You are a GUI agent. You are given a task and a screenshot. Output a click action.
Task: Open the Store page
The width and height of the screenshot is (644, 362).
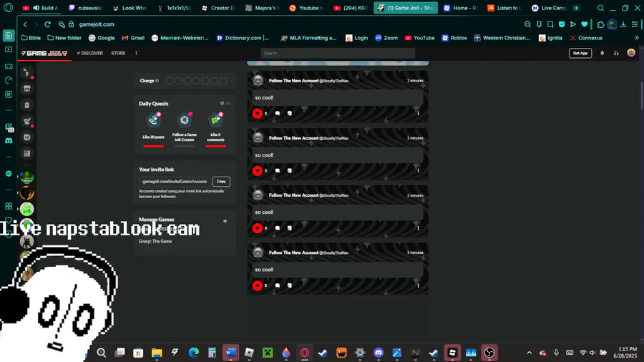tap(118, 53)
